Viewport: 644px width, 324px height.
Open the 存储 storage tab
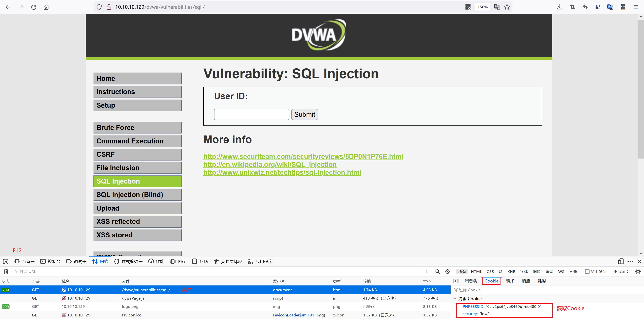[200, 262]
